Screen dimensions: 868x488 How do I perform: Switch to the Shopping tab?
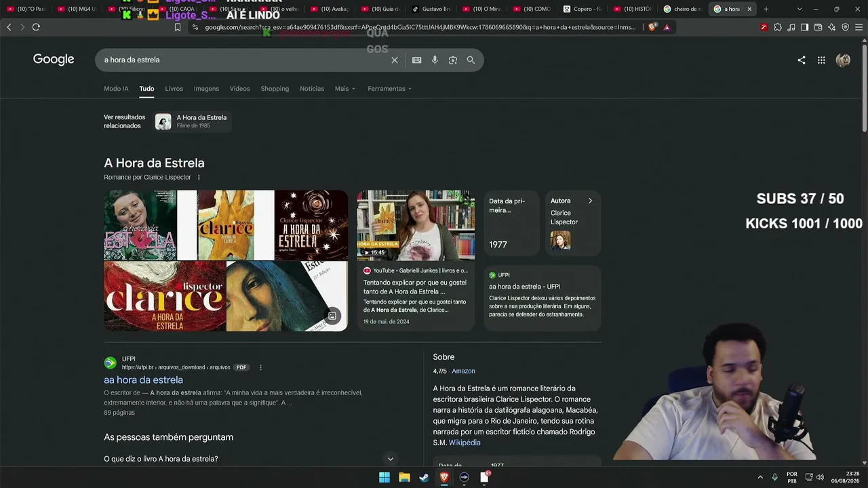coord(275,89)
